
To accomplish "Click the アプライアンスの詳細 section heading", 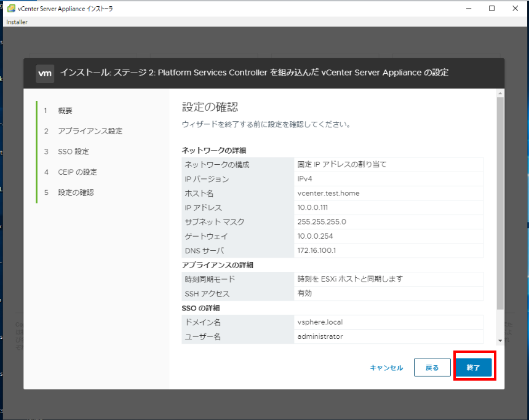I will tap(218, 265).
